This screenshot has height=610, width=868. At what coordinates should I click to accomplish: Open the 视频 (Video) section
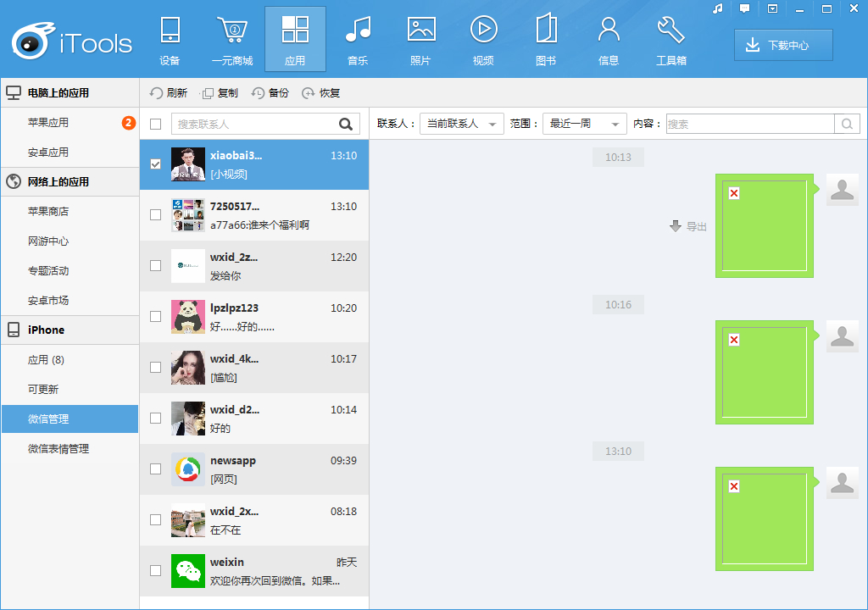pyautogui.click(x=483, y=40)
